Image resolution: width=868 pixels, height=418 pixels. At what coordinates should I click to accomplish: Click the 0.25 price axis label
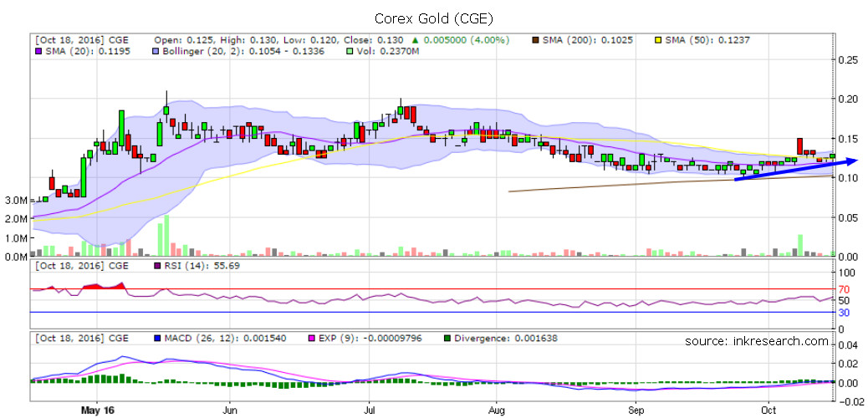(848, 60)
